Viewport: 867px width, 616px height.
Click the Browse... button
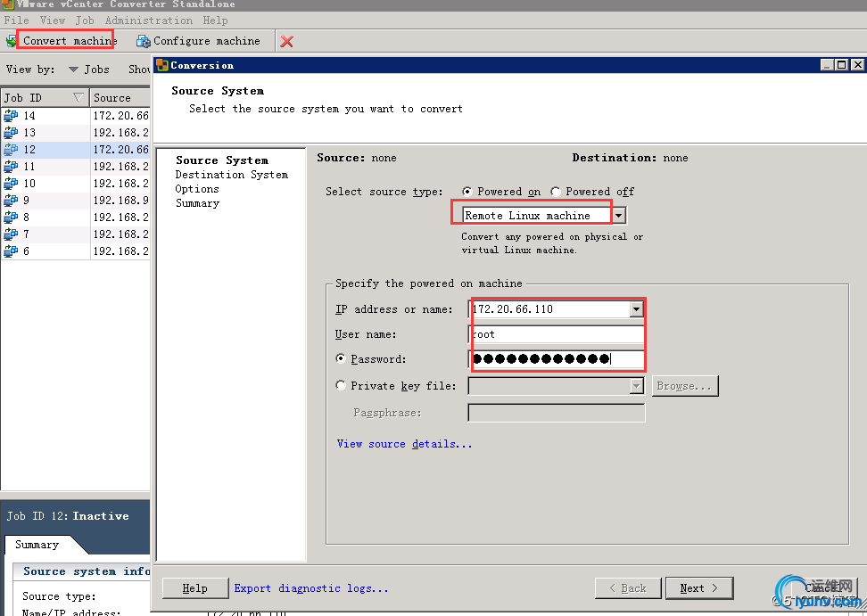coord(685,386)
